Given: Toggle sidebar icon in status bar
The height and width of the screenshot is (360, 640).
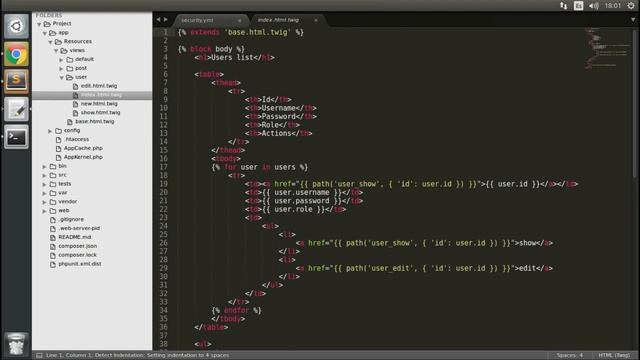Looking at the screenshot, I should (x=39, y=356).
